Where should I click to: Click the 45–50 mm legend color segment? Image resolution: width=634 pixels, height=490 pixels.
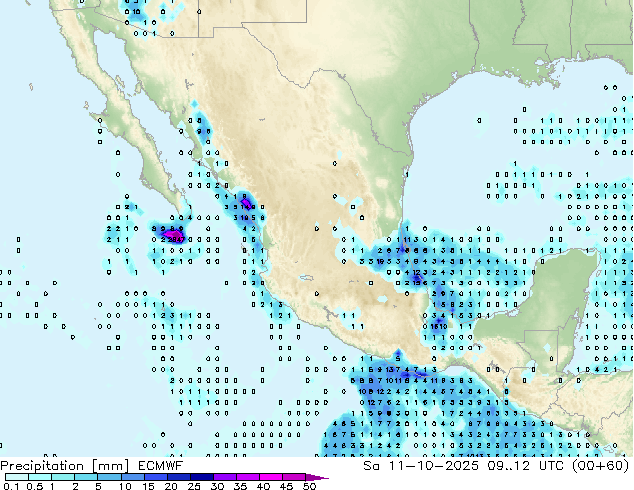click(294, 477)
